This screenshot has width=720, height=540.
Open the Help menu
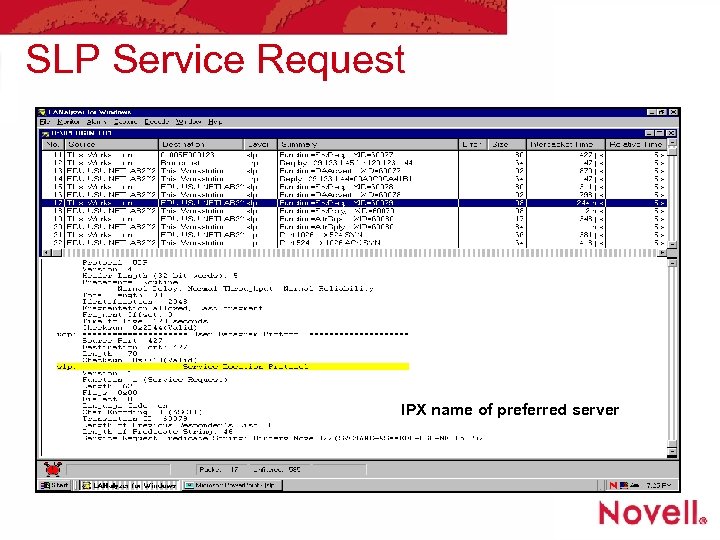tap(214, 122)
